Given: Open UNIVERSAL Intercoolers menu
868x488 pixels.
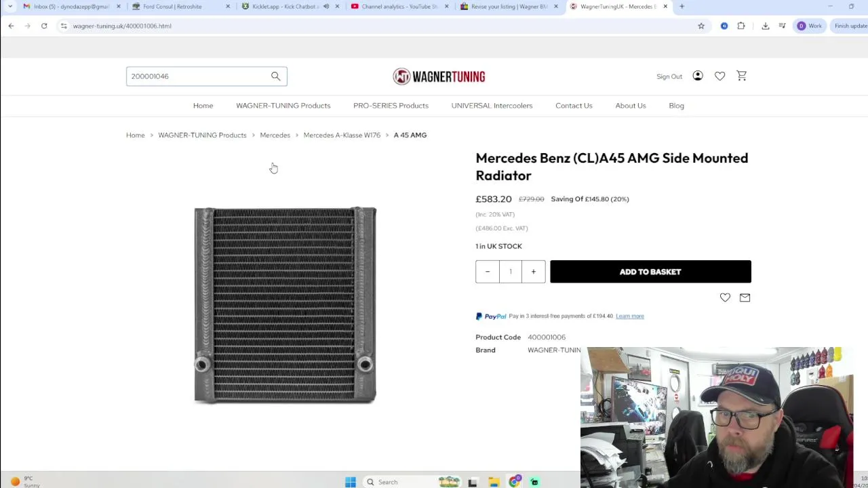Looking at the screenshot, I should click(492, 106).
